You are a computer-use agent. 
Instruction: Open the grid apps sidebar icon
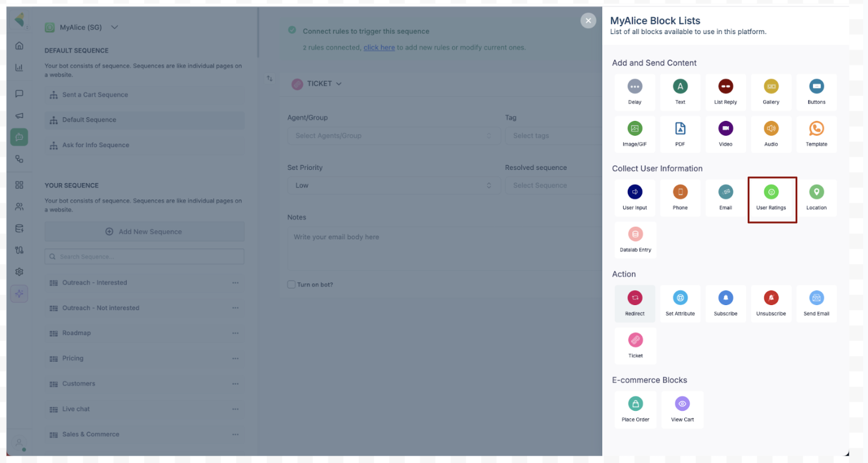click(19, 185)
